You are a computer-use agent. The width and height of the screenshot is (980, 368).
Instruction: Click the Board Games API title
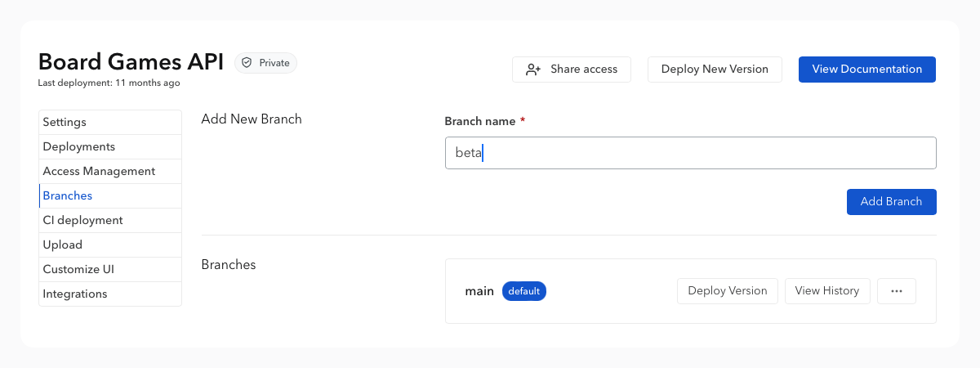click(x=131, y=62)
